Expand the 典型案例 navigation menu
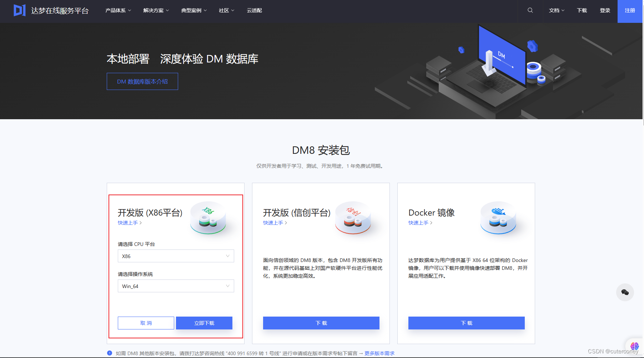 tap(194, 10)
